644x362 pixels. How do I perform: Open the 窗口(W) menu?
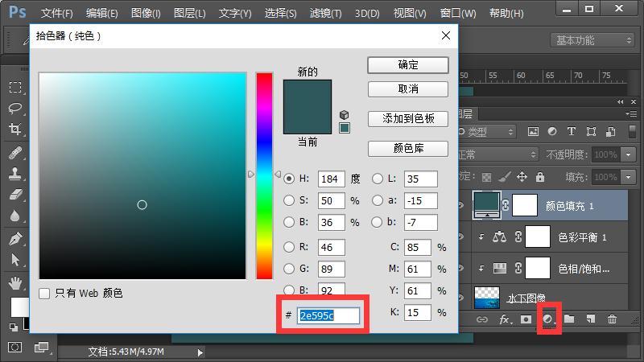(458, 13)
